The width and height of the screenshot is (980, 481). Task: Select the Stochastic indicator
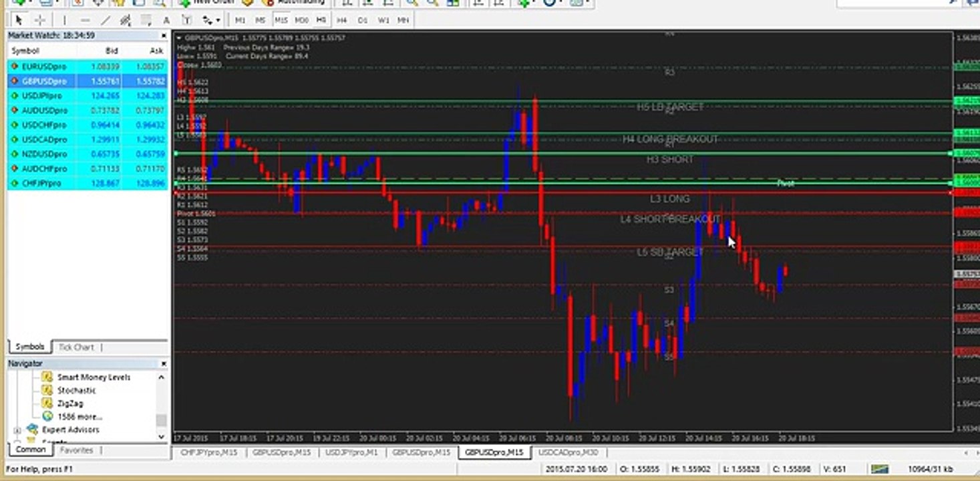(x=76, y=390)
